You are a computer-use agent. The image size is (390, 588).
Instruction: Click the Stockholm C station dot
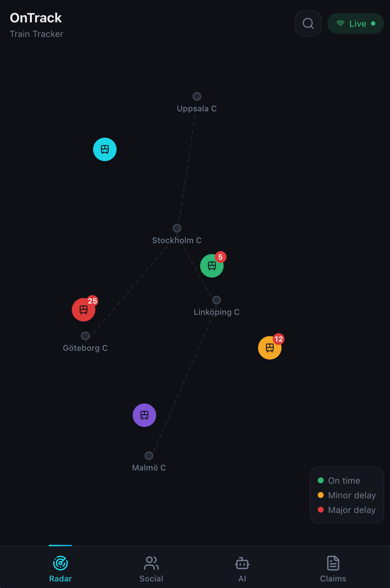point(177,228)
